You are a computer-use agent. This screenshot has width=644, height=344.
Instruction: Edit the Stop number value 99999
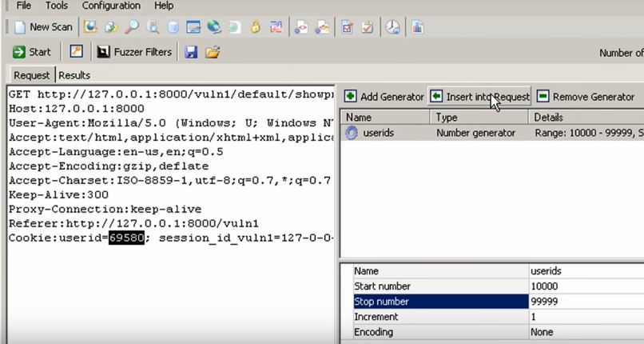point(586,302)
